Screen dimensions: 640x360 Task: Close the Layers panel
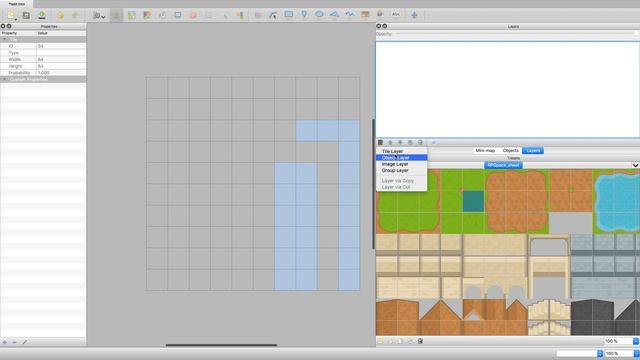click(x=378, y=26)
